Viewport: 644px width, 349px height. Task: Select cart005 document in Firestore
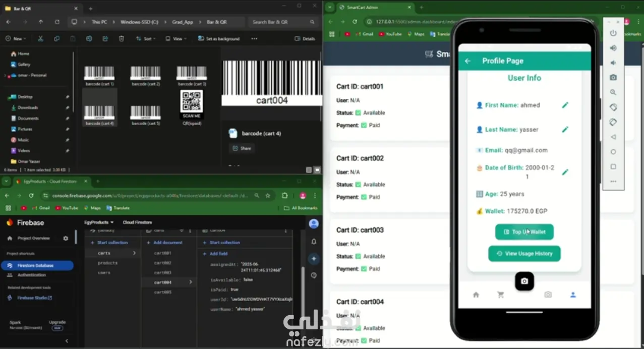163,292
